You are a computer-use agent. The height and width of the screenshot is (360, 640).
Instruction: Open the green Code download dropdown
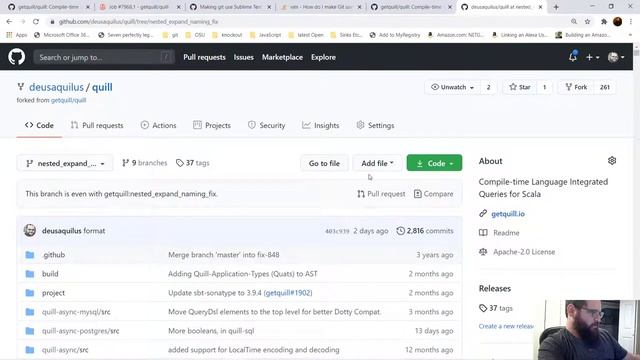point(434,163)
